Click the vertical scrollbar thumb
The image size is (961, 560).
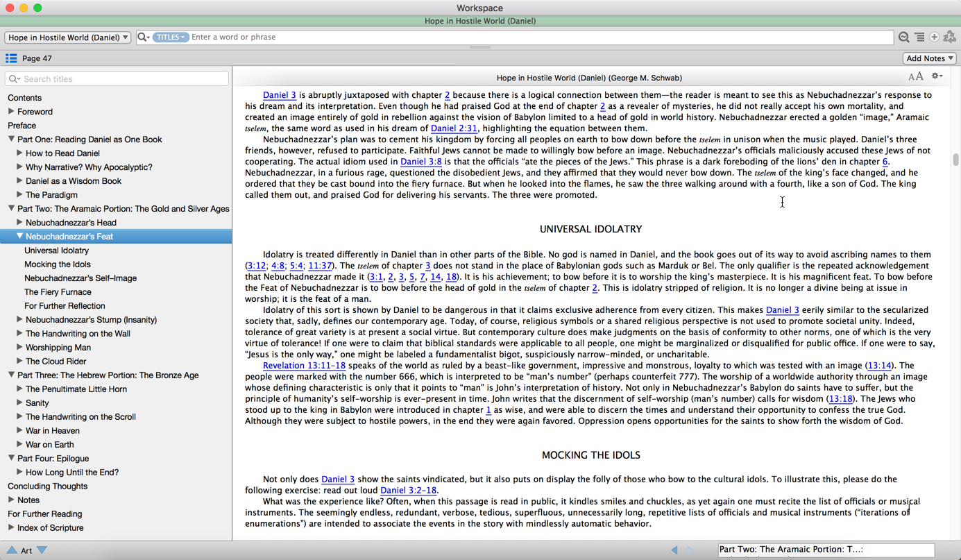click(x=955, y=160)
